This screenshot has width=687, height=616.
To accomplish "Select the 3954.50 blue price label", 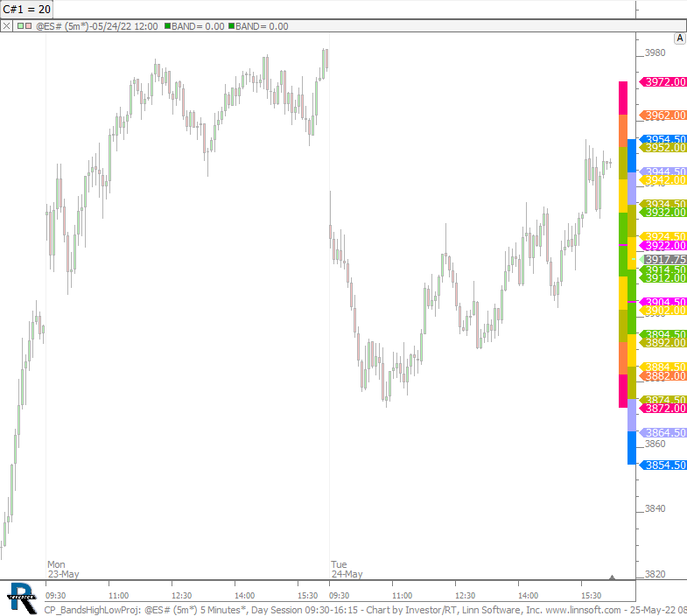I will (663, 139).
